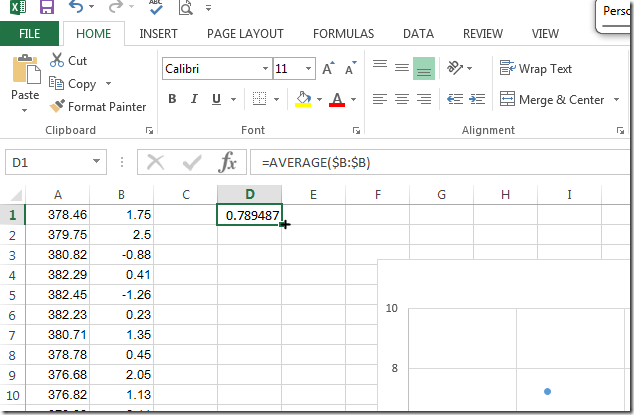
Task: Click the yellow Fill Color swatch
Action: tap(303, 99)
